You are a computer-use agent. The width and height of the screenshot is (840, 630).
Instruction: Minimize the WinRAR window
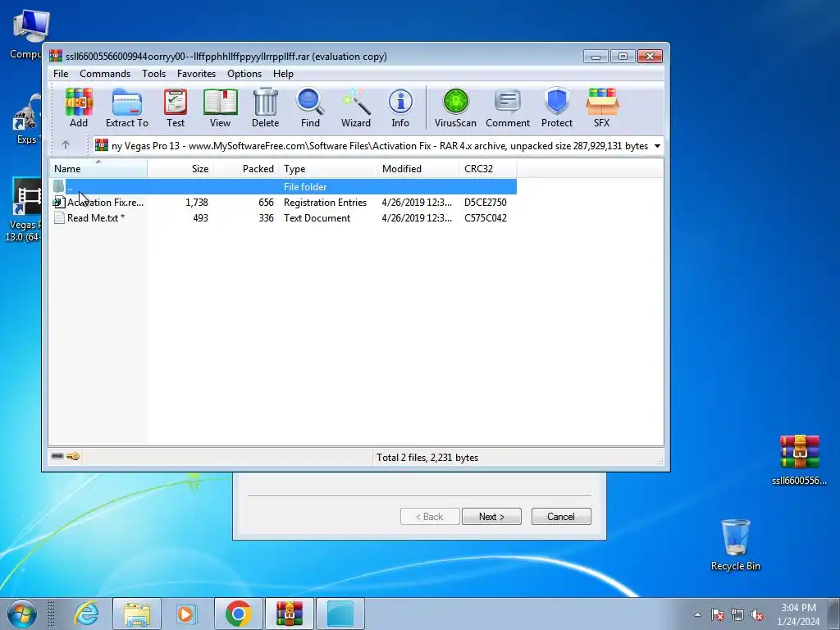coord(596,57)
